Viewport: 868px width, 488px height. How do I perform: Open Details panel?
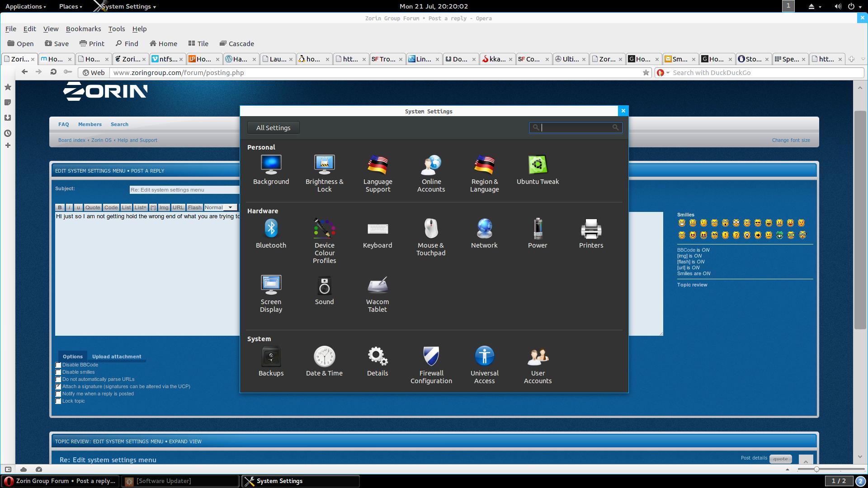click(377, 361)
